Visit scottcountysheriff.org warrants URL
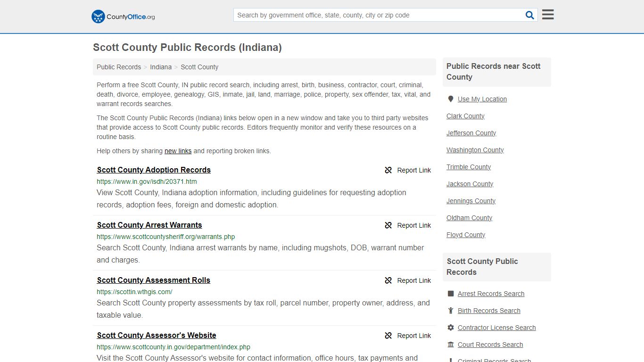The height and width of the screenshot is (362, 644). tap(165, 237)
